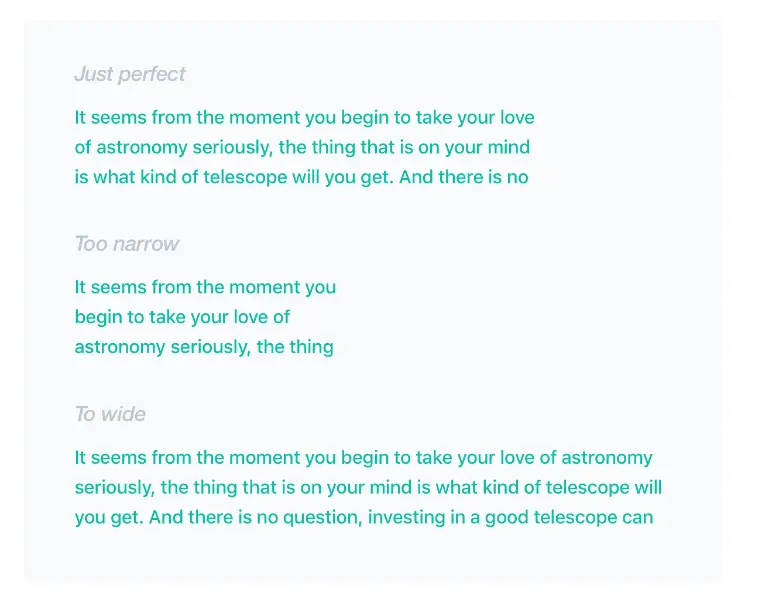Click the wide line ending 'love of astronomy'
This screenshot has width=761, height=597.
[x=364, y=458]
